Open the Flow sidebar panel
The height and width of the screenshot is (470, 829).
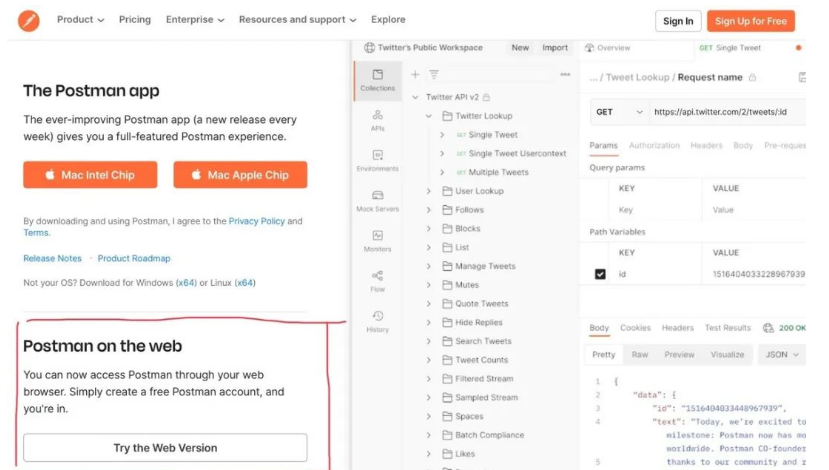(x=377, y=281)
